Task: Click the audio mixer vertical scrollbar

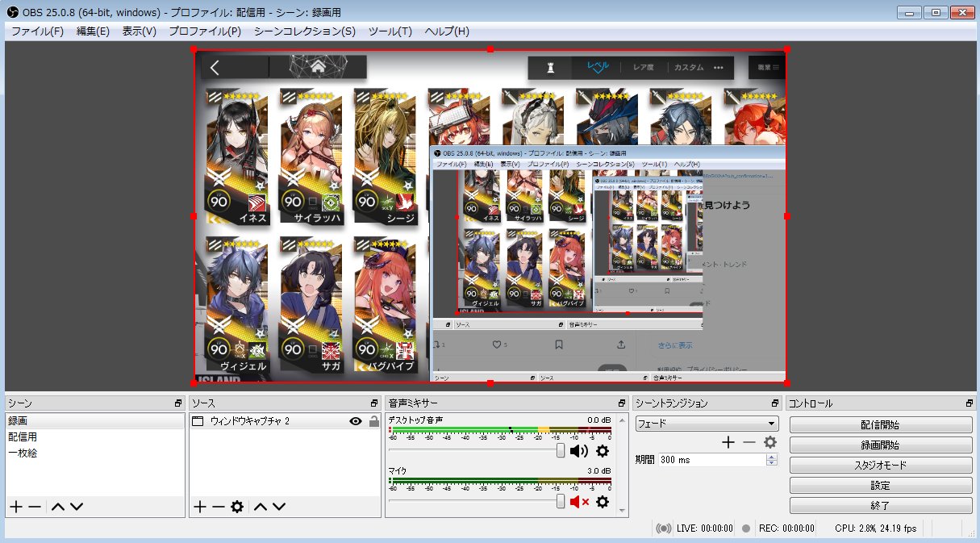Action: 622,466
